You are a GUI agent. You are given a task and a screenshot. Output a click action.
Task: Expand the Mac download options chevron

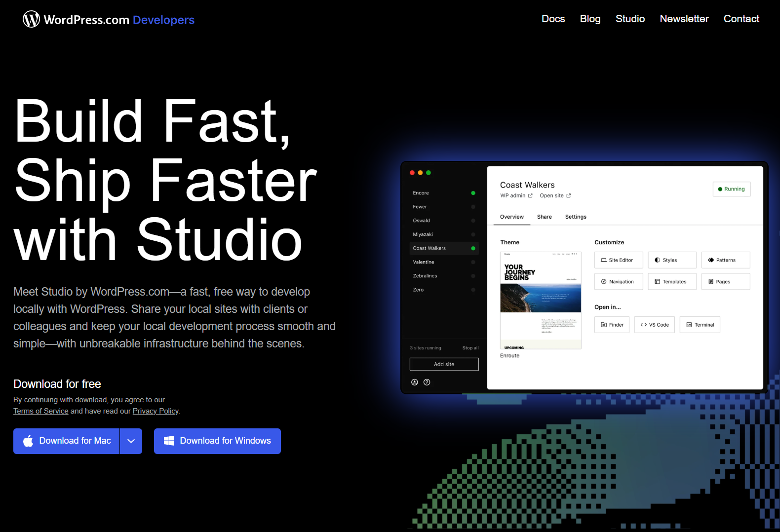click(131, 441)
